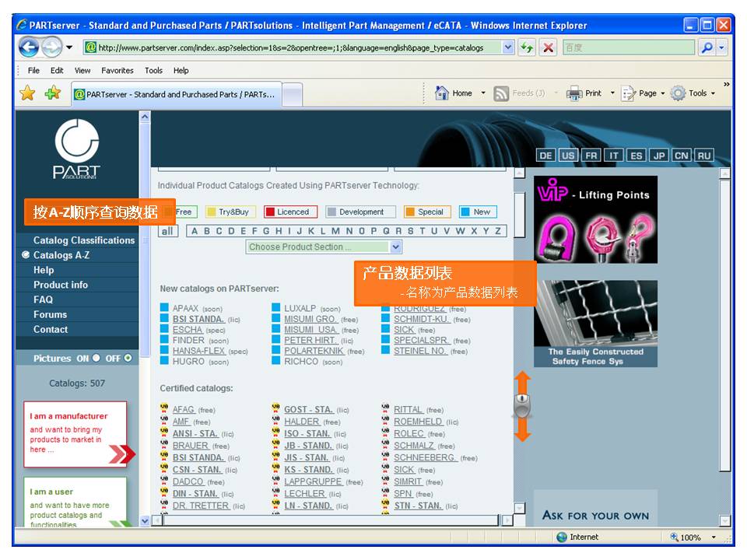Open the View menu
The height and width of the screenshot is (560, 747).
pos(82,71)
